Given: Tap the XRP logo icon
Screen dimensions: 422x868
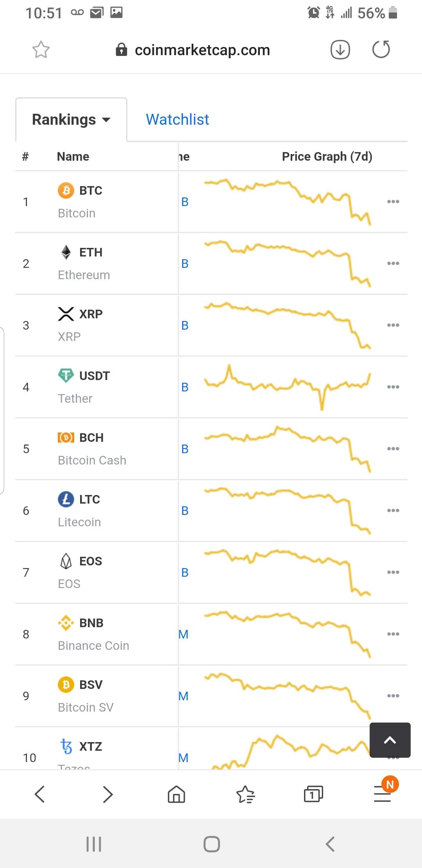Looking at the screenshot, I should coord(66,314).
